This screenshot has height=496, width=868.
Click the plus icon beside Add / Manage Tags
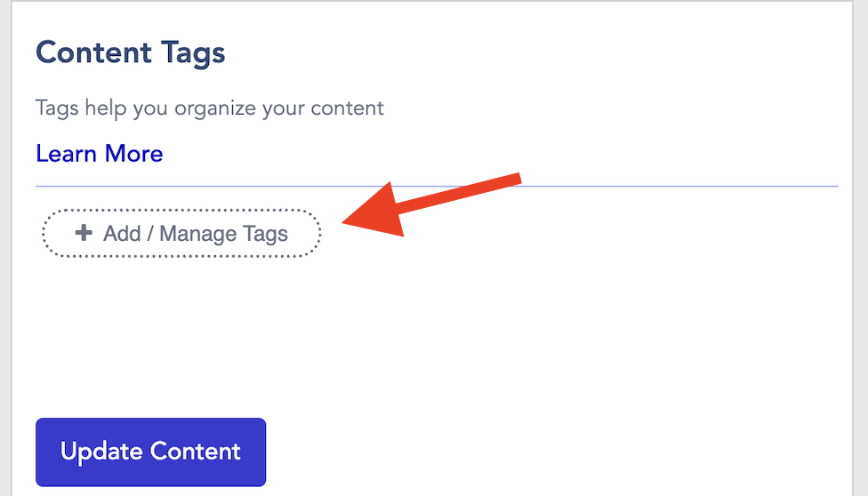coord(84,233)
